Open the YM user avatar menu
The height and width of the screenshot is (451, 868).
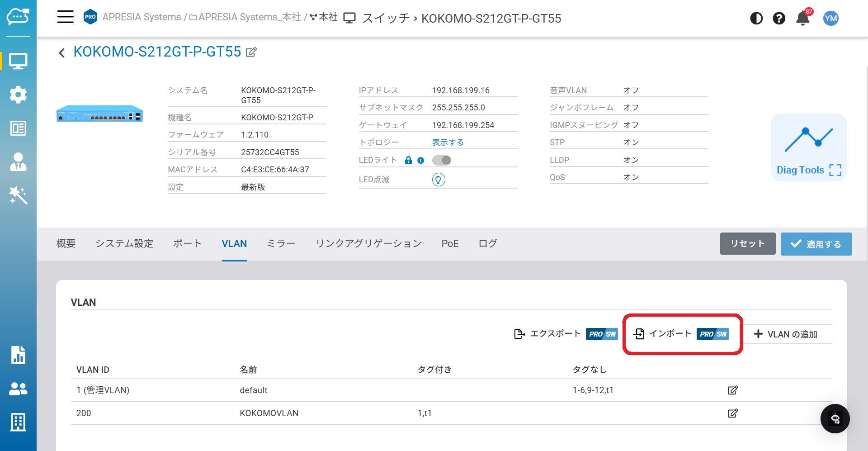pos(830,19)
